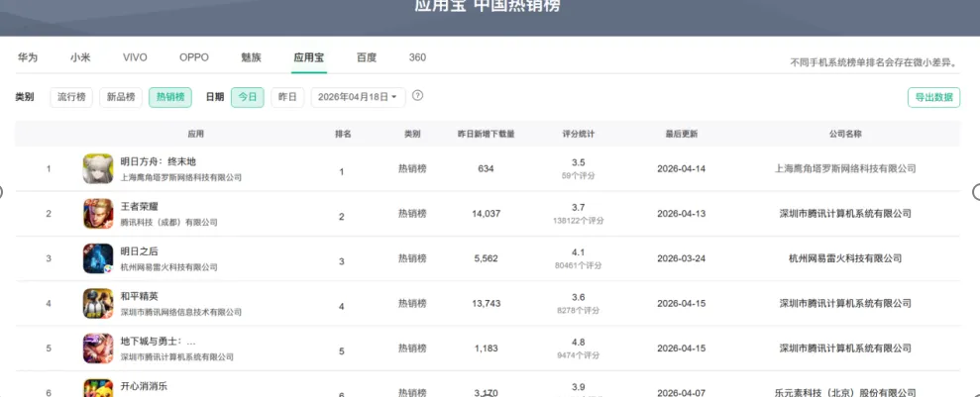This screenshot has width=980, height=397.
Task: Click 杭州网易雷火科技有限公司 company name cell
Action: [845, 258]
